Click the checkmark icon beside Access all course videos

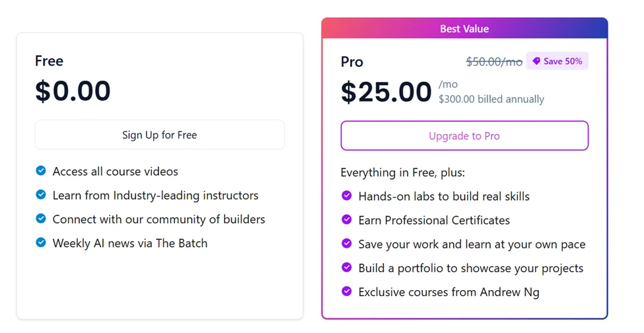pyautogui.click(x=41, y=171)
